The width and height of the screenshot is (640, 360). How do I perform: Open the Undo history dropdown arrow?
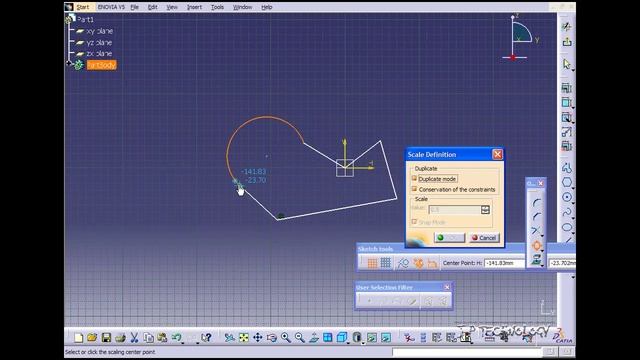182,342
